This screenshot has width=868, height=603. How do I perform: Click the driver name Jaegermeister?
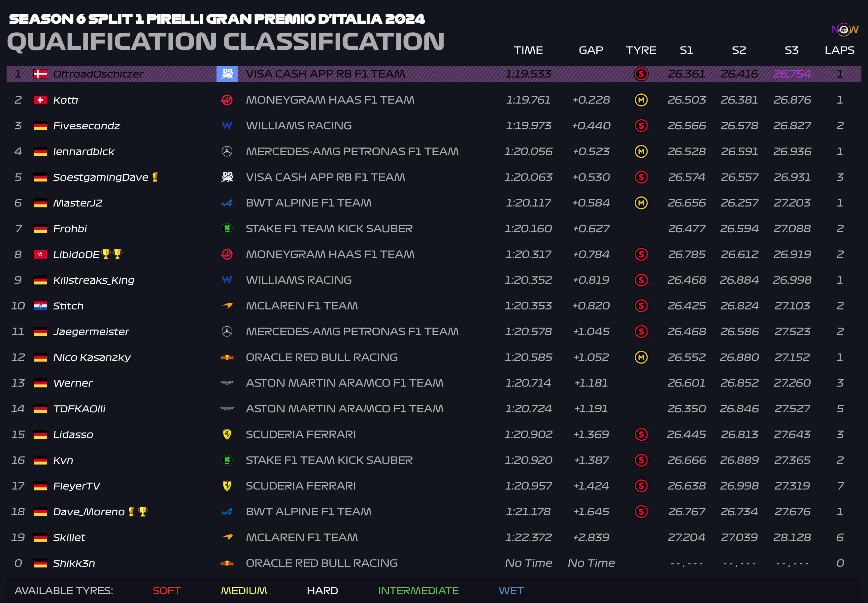pyautogui.click(x=91, y=332)
